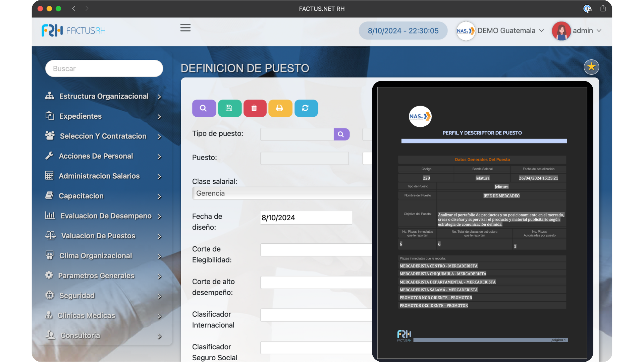Click the FACTUSRH logo link
The height and width of the screenshot is (362, 644).
[x=73, y=31]
